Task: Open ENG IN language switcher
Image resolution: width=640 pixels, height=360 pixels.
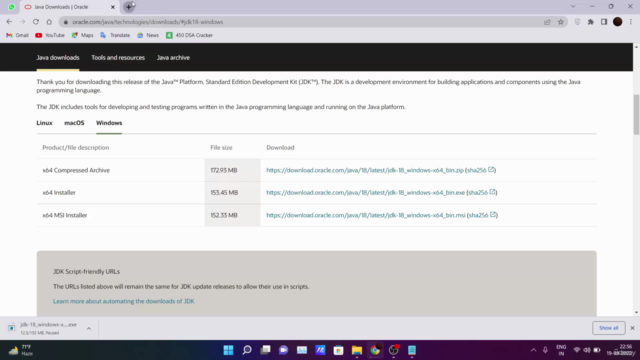Action: coord(561,350)
